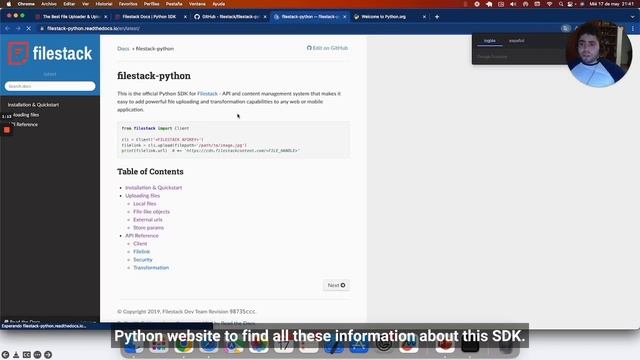Stop loading the current page

click(x=29, y=29)
